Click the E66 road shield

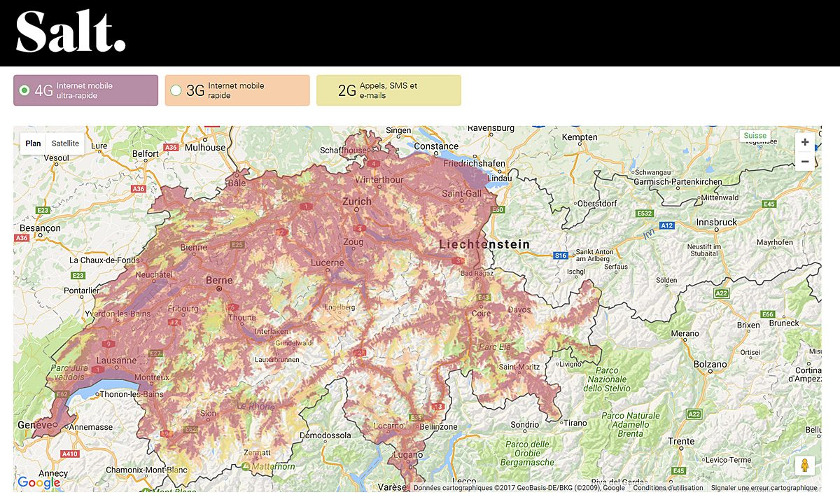pyautogui.click(x=768, y=314)
